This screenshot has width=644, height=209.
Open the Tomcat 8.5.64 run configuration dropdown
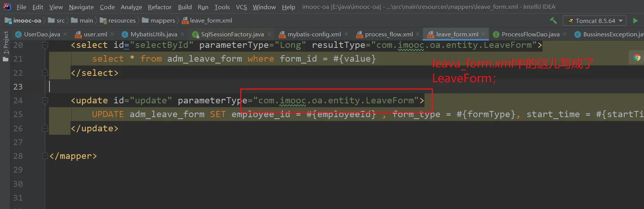(x=594, y=21)
